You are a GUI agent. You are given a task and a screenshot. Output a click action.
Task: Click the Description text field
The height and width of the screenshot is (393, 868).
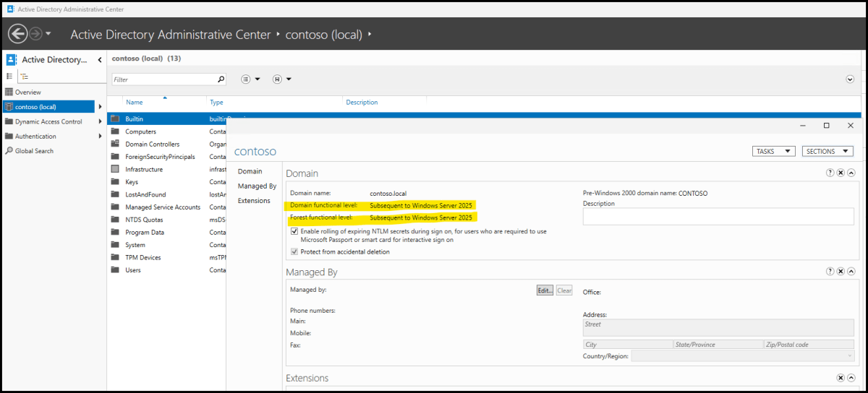[x=718, y=217]
